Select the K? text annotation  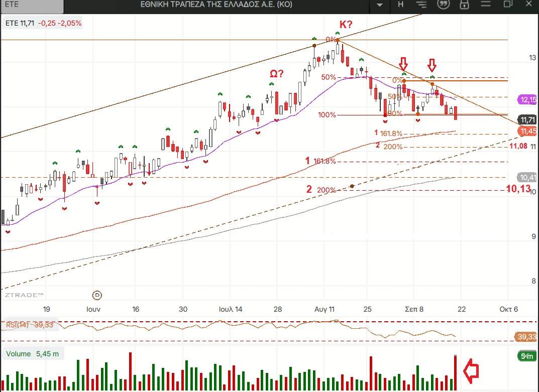346,24
